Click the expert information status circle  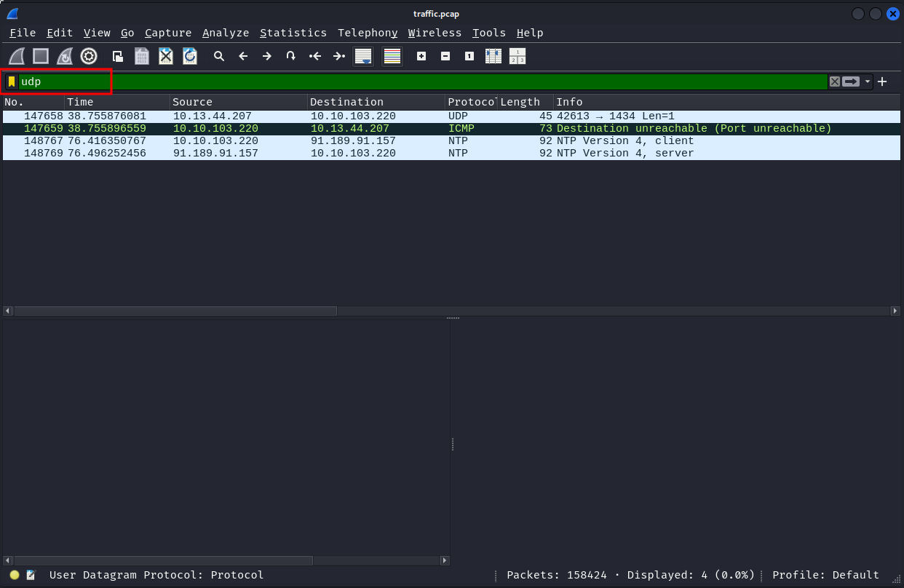(15, 575)
